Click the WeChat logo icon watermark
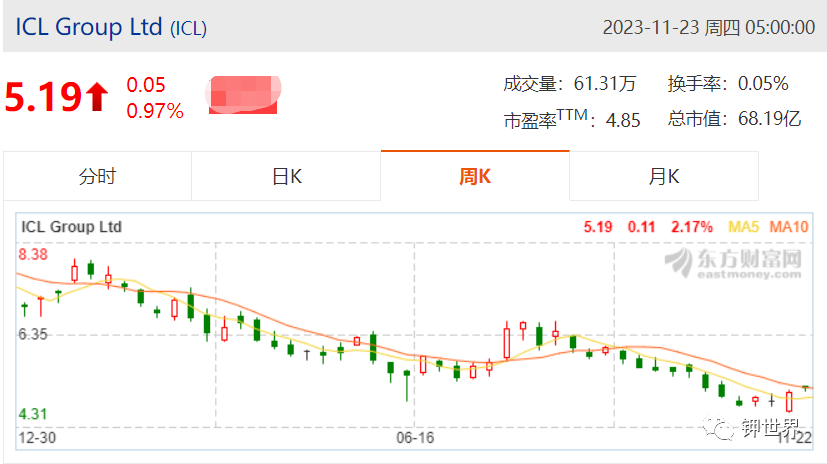This screenshot has height=464, width=827. coord(718,427)
